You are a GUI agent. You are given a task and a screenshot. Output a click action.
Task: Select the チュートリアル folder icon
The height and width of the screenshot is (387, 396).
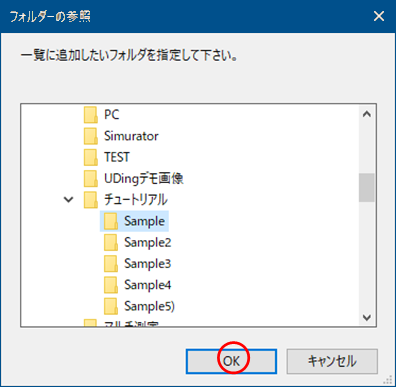click(x=90, y=200)
